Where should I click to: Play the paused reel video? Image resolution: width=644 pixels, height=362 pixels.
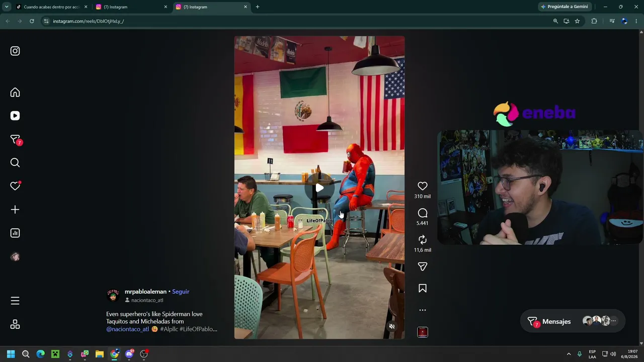click(319, 188)
